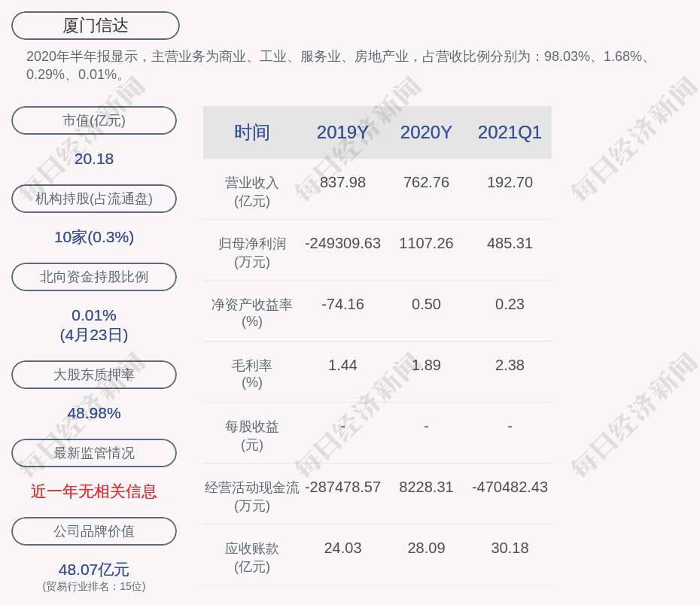Click row label 经营活动现金流 (万元)

click(x=252, y=496)
